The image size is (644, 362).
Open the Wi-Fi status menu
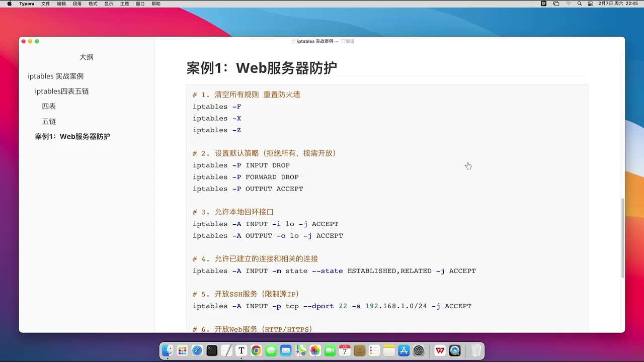coord(569,4)
